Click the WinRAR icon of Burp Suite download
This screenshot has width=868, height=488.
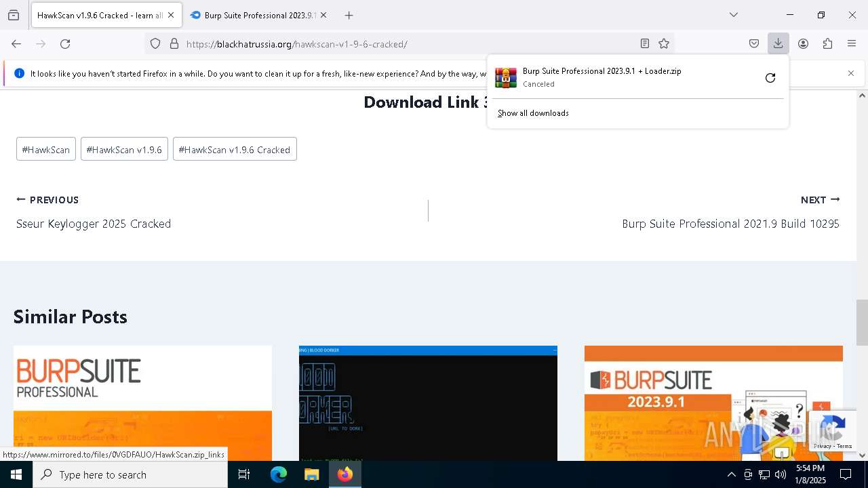pyautogui.click(x=506, y=78)
